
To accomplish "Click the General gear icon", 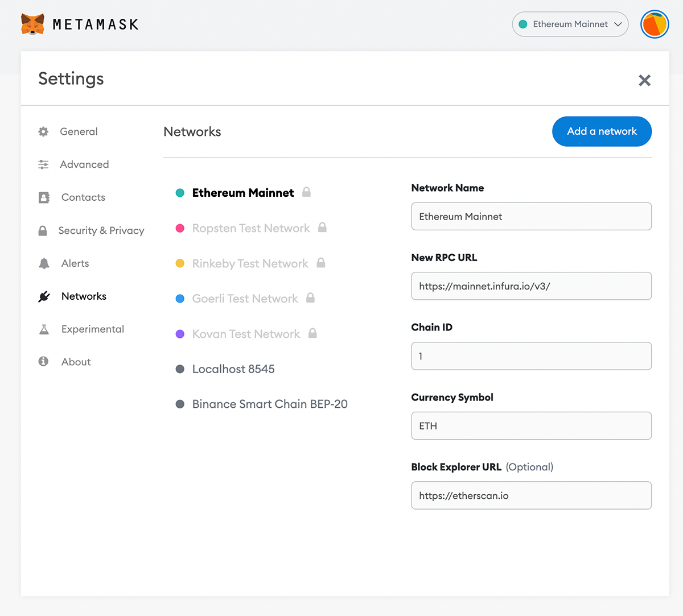I will (43, 131).
